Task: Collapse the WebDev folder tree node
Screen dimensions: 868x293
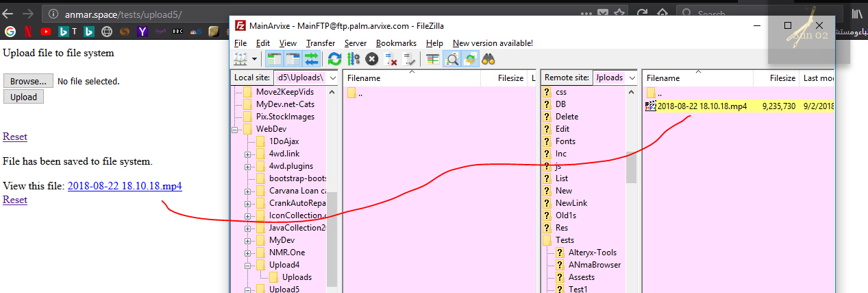Action: click(x=236, y=129)
